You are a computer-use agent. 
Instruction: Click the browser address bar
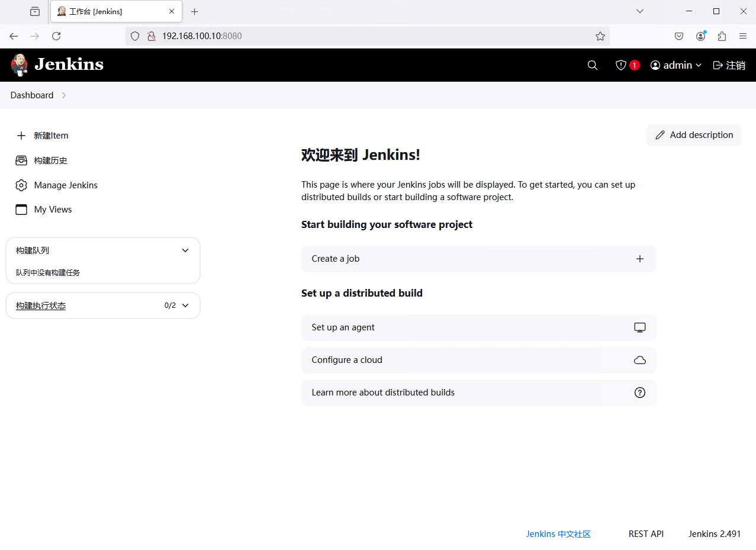point(367,36)
